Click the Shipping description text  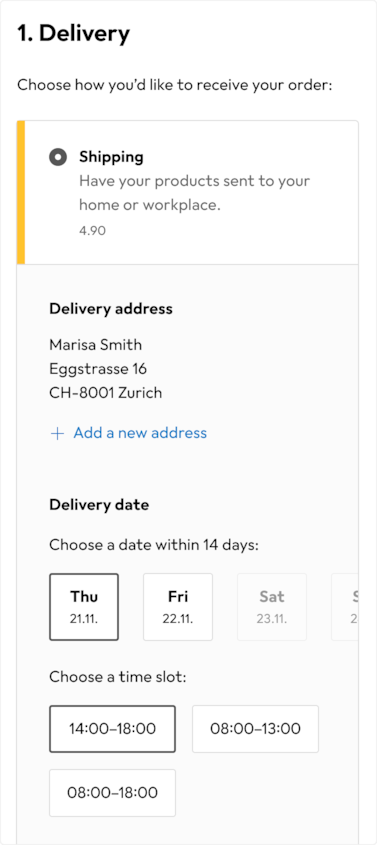pyautogui.click(x=194, y=193)
